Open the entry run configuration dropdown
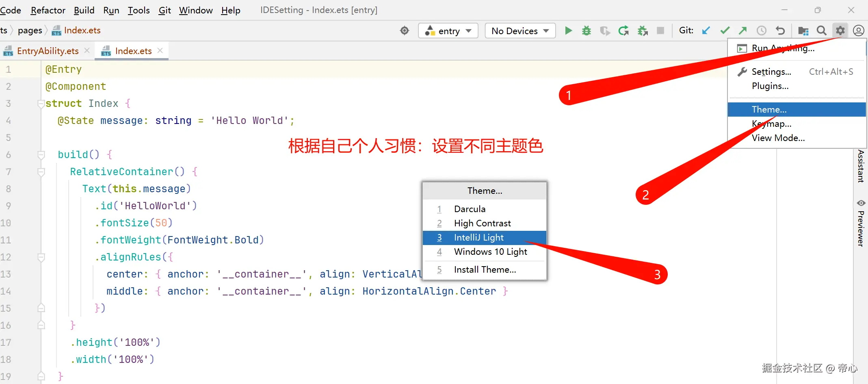Screen dimensions: 868x384 (448, 31)
